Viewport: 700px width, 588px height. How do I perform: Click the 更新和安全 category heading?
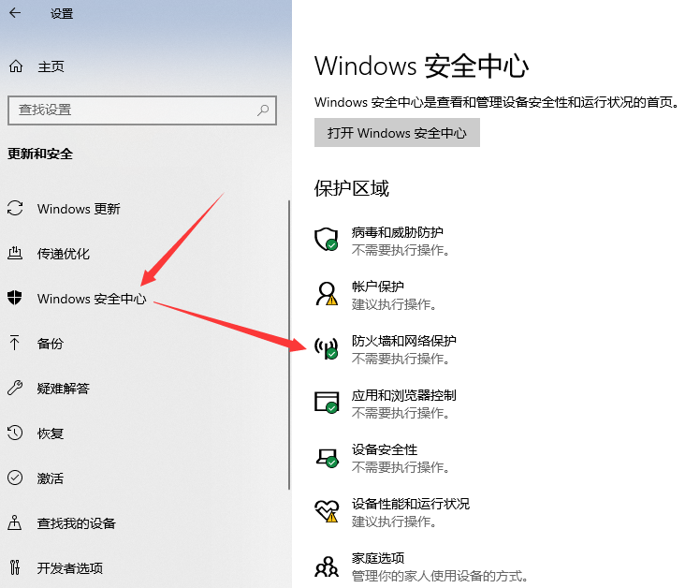coord(40,154)
